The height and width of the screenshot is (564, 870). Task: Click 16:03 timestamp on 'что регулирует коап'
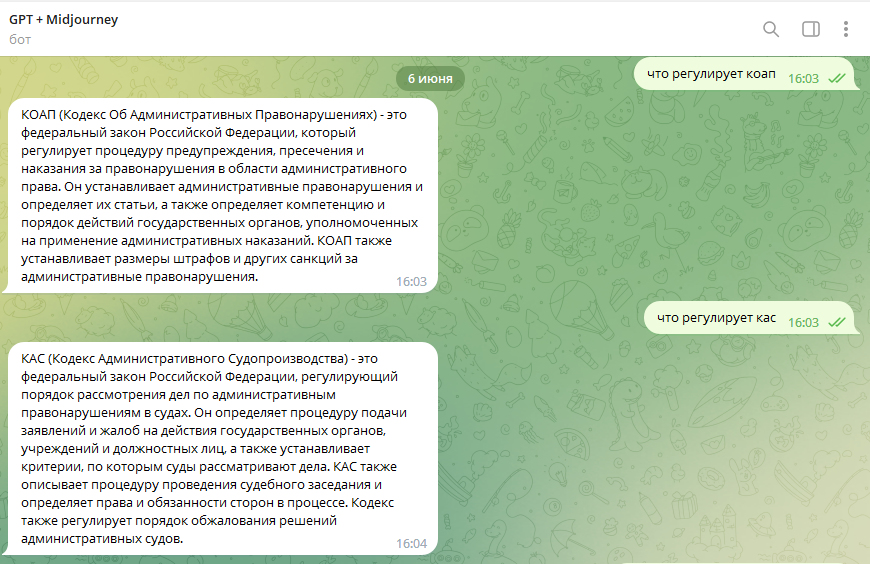point(803,78)
